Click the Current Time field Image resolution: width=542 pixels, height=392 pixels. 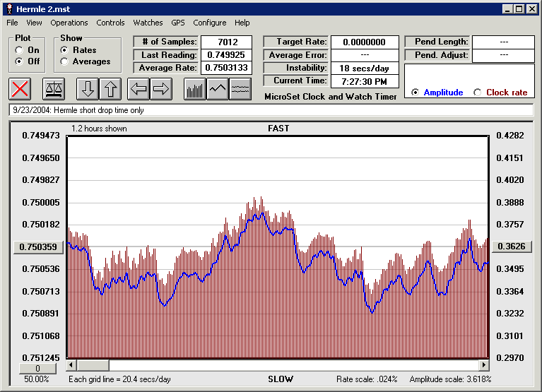(365, 82)
